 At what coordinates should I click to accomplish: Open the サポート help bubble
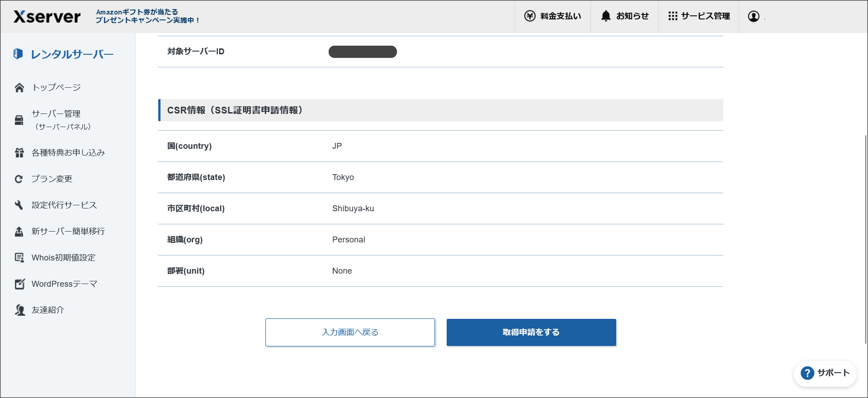pos(825,373)
